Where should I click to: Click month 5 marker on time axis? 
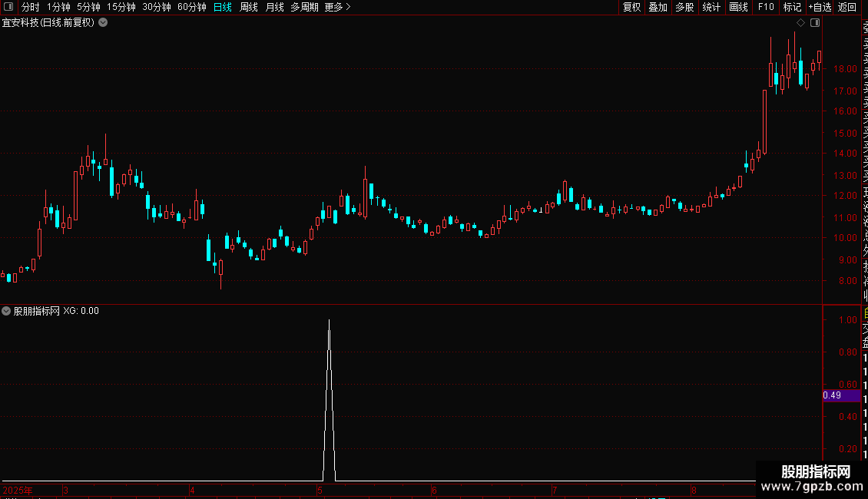(x=320, y=490)
